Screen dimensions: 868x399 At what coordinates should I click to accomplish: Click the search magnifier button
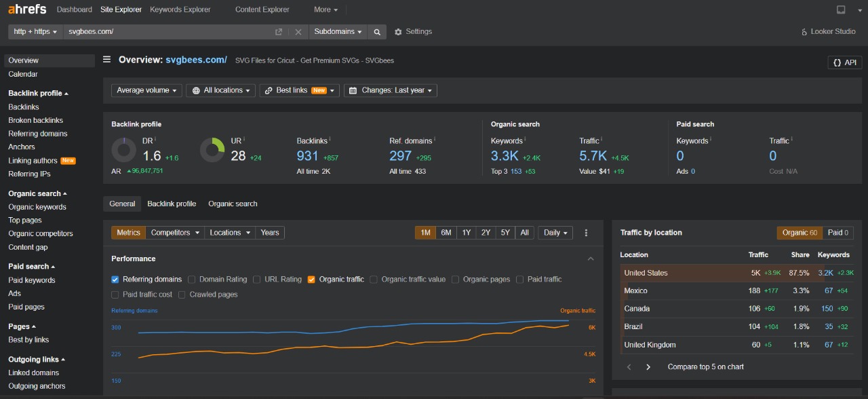point(378,32)
